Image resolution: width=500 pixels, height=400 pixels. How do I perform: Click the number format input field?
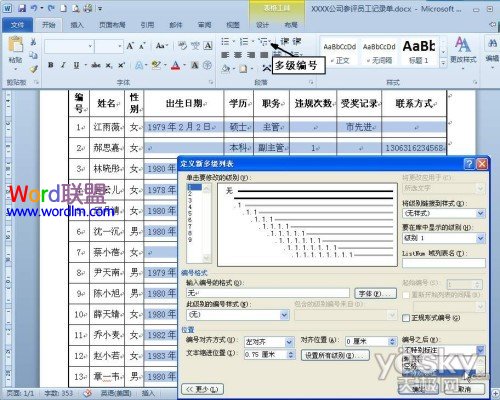(268, 293)
